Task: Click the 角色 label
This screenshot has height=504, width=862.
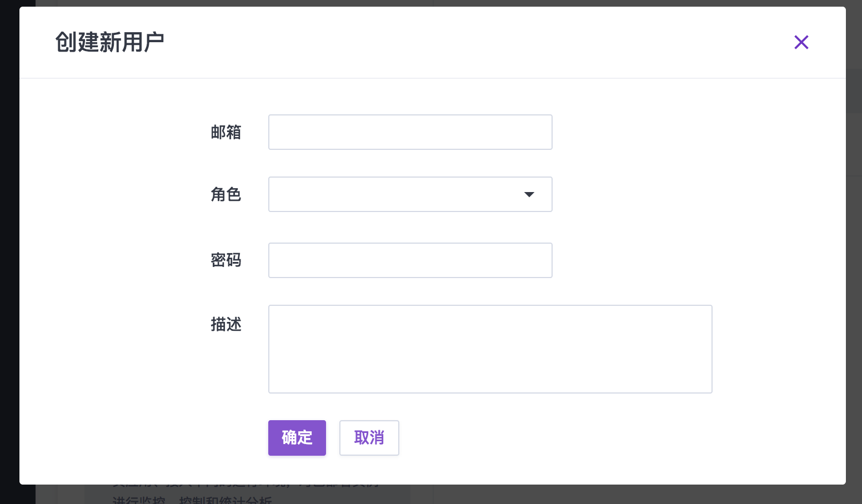Action: coord(226,194)
